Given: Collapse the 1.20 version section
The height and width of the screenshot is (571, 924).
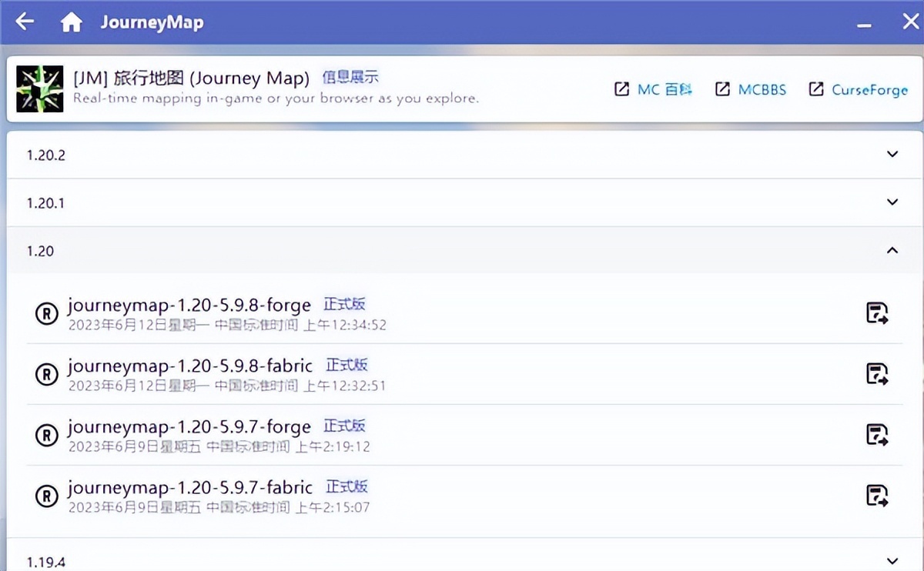Looking at the screenshot, I should coord(464,250).
